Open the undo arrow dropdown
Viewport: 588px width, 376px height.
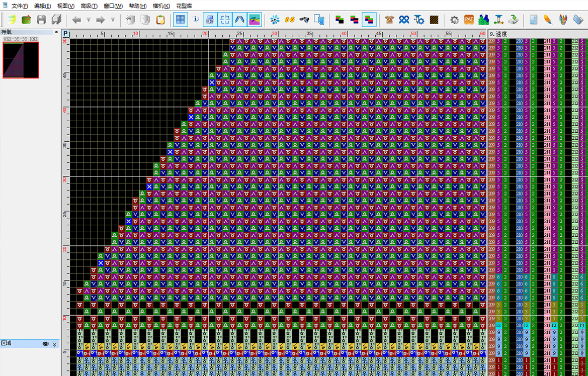coord(89,20)
